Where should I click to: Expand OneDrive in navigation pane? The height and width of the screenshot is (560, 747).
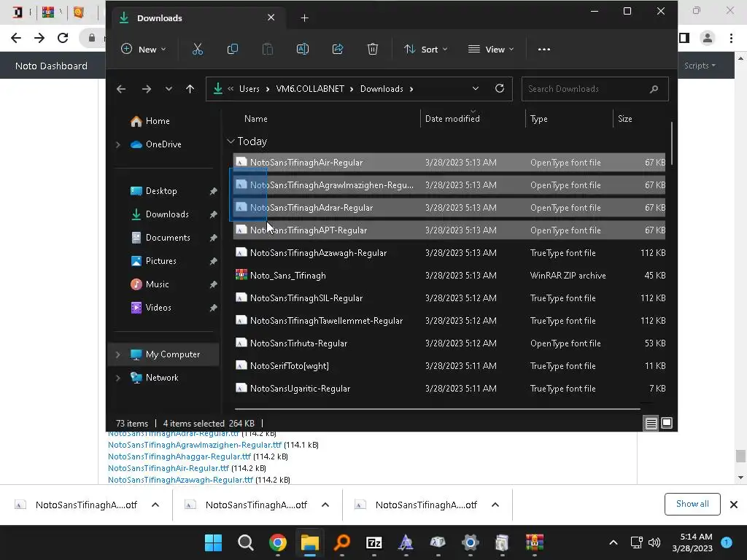(x=118, y=144)
